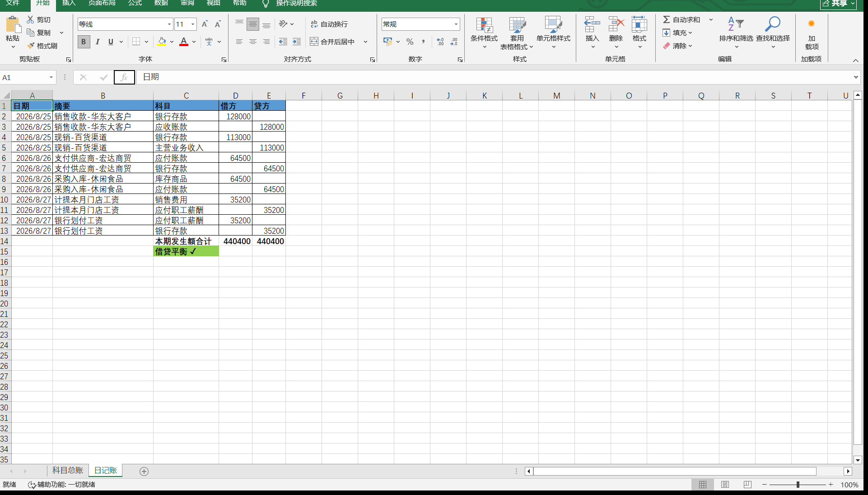868x495 pixels.
Task: Switch to Normal view in status bar
Action: click(x=703, y=485)
